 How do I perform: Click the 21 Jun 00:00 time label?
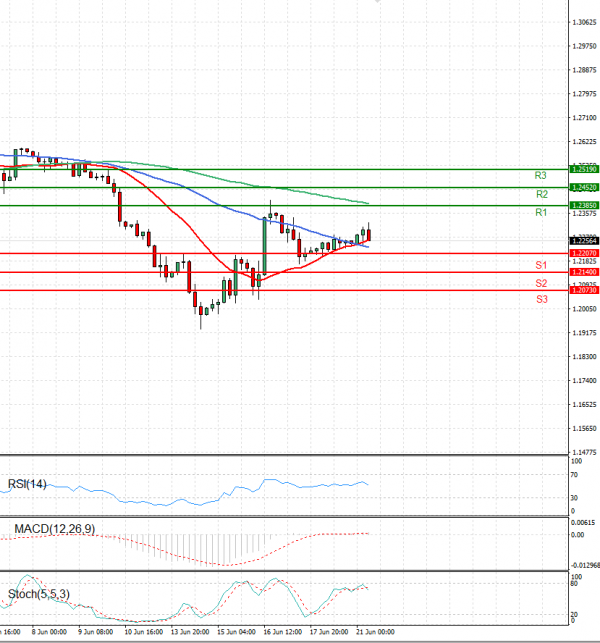(375, 632)
